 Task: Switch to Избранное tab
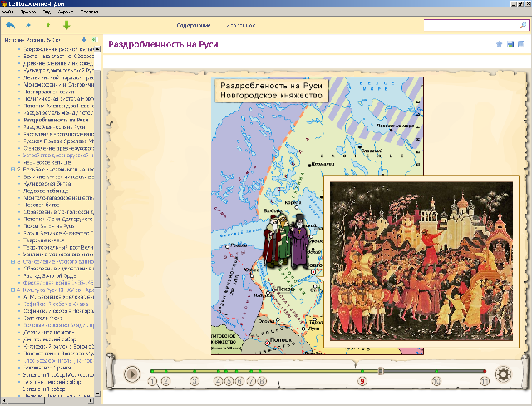241,26
